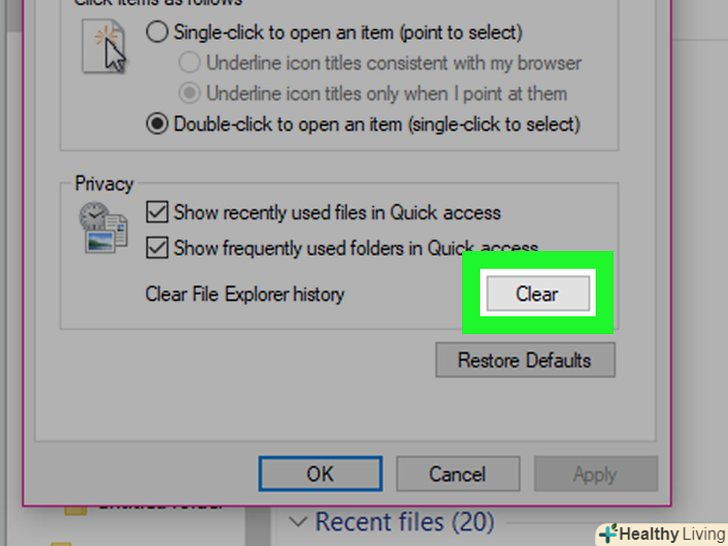Click the Privacy group label
Screen dimensions: 728x546
[x=104, y=184]
